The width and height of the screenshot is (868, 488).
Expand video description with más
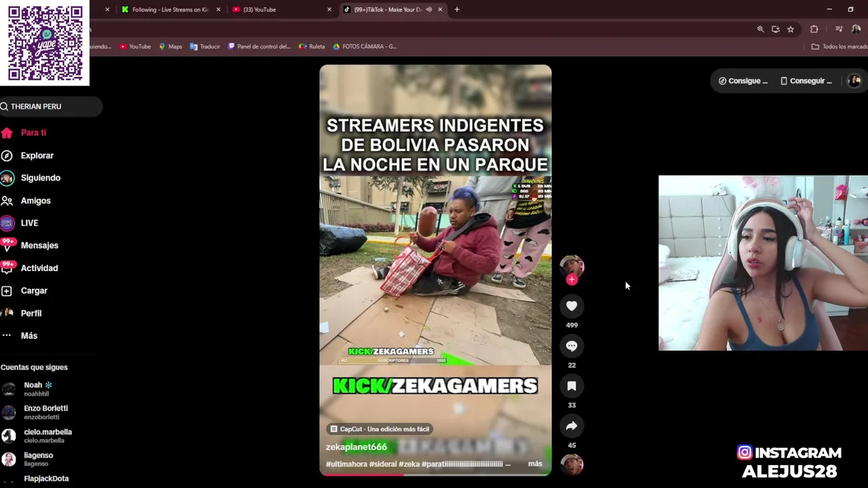tap(535, 464)
